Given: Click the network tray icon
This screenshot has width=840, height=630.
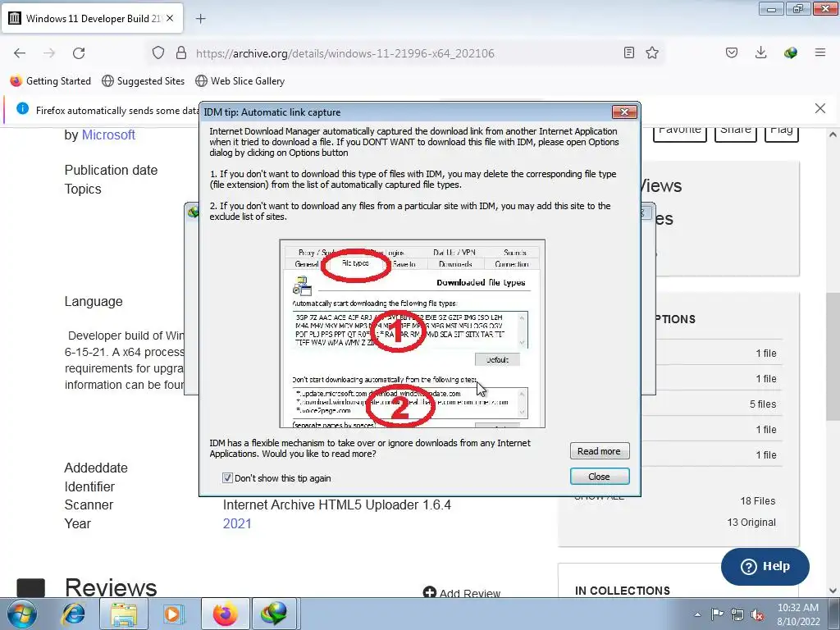Looking at the screenshot, I should (x=737, y=614).
